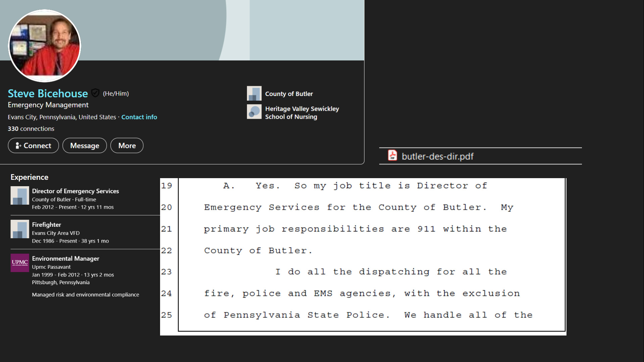Click the person-plus icon in Connect button
Screen dimensions: 644x362
tap(18, 146)
